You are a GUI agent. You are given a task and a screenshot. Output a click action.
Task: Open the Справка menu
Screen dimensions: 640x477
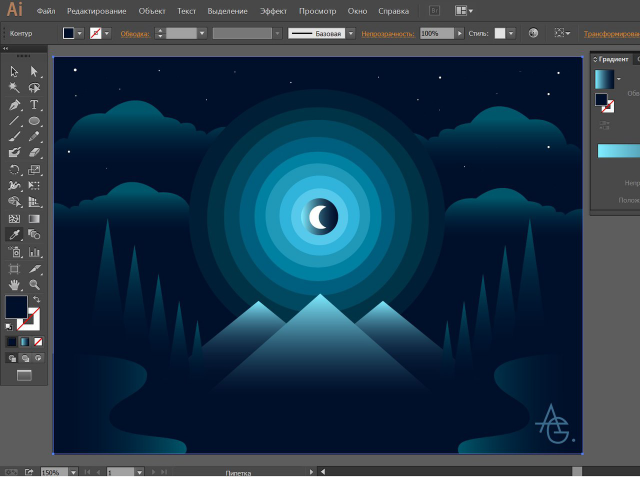pos(393,11)
